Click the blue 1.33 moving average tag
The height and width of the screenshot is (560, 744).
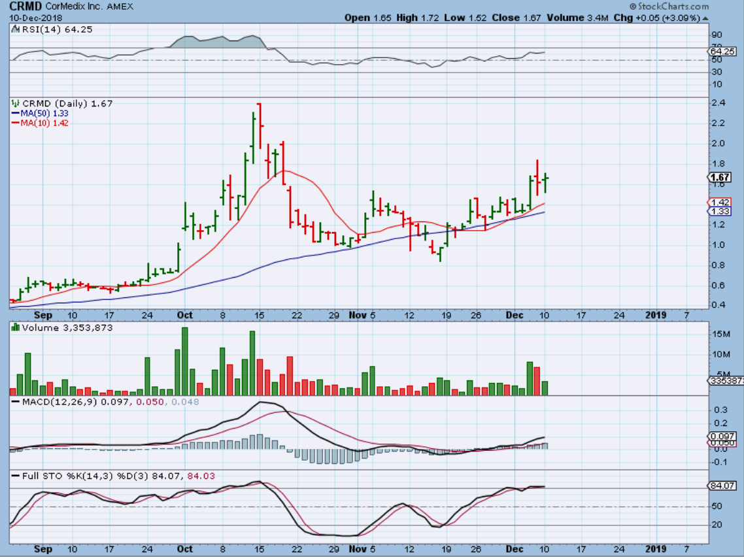720,212
